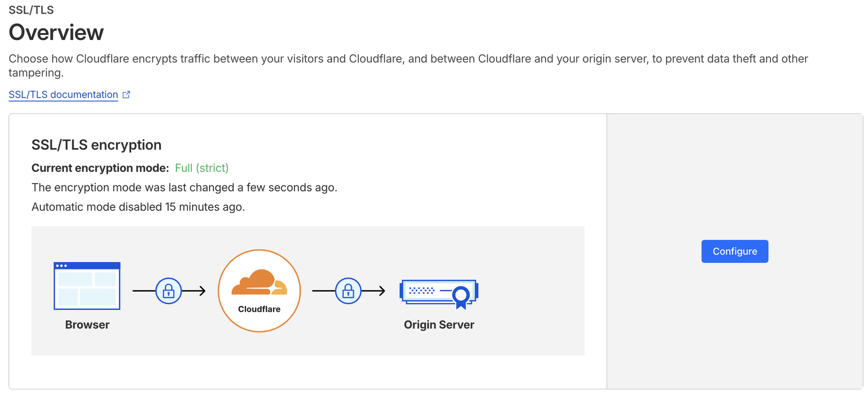Image resolution: width=868 pixels, height=395 pixels.
Task: Click the external link icon beside documentation
Action: pyautogui.click(x=126, y=95)
